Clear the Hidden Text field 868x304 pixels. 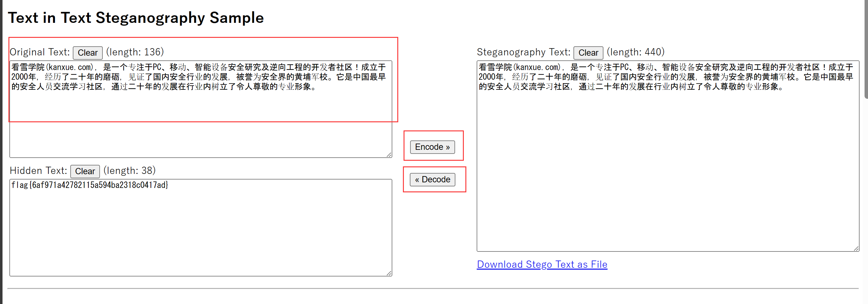85,171
